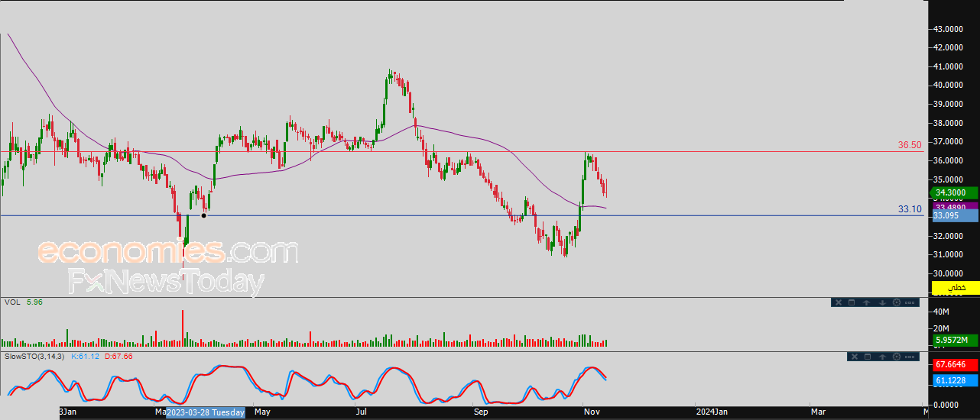Screen dimensions: 980x420
Task: Click the 41.0000 price axis value
Action: pos(948,66)
